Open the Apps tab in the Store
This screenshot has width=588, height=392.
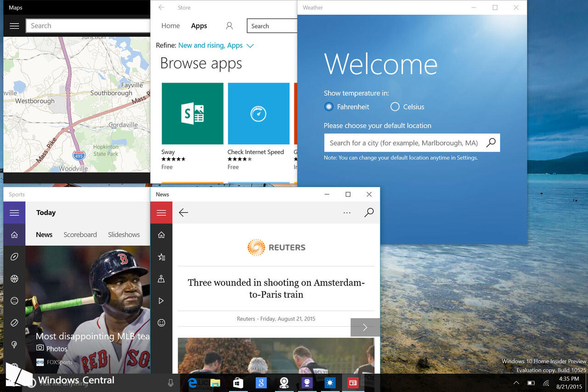(199, 26)
